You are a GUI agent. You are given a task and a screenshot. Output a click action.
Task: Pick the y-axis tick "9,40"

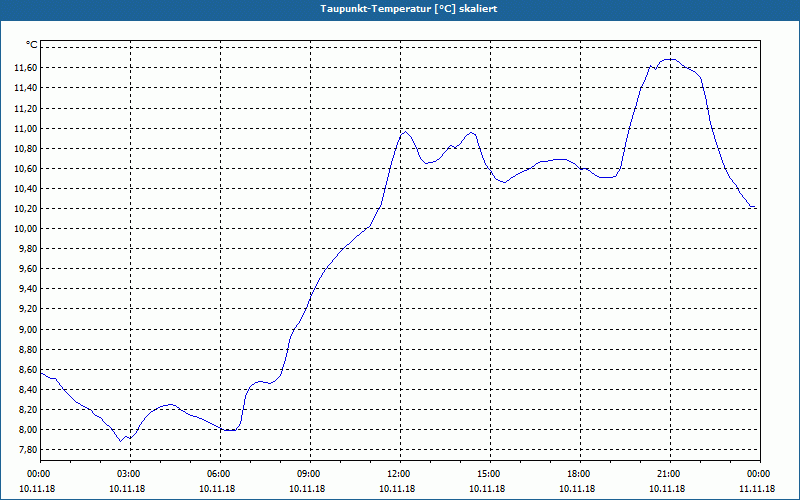[x=28, y=289]
